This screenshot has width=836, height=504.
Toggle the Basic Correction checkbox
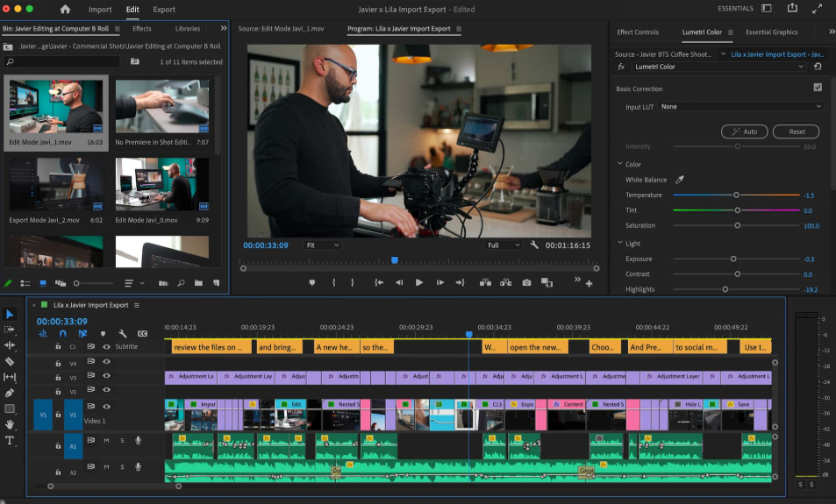point(818,88)
